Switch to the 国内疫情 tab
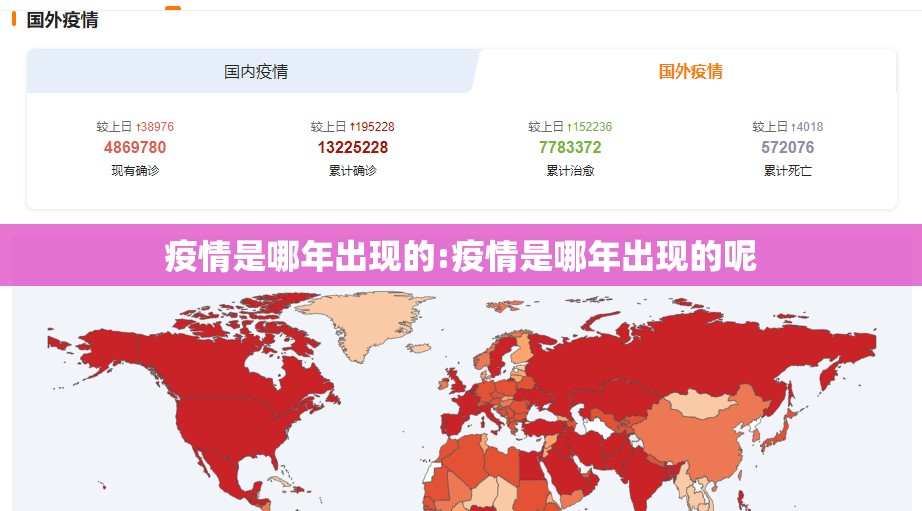 point(255,72)
